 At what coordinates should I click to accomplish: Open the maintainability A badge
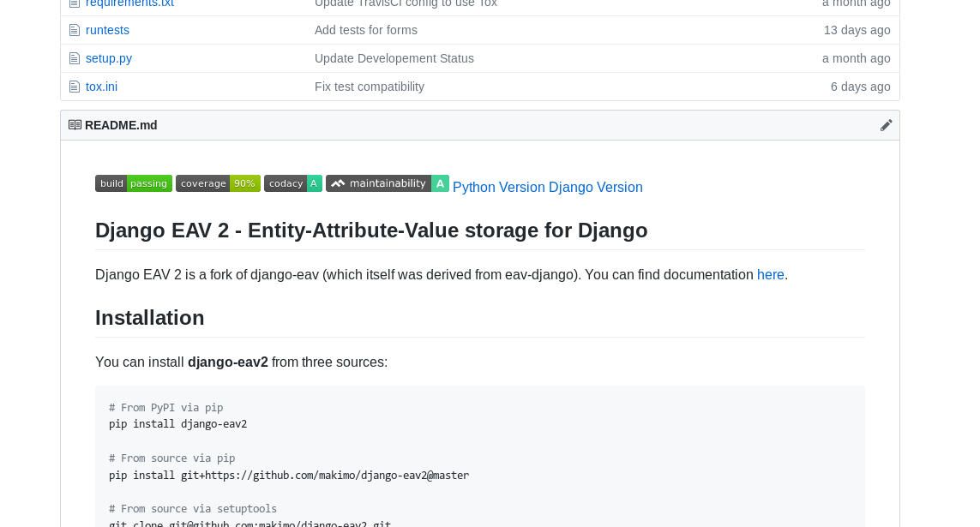coord(388,183)
